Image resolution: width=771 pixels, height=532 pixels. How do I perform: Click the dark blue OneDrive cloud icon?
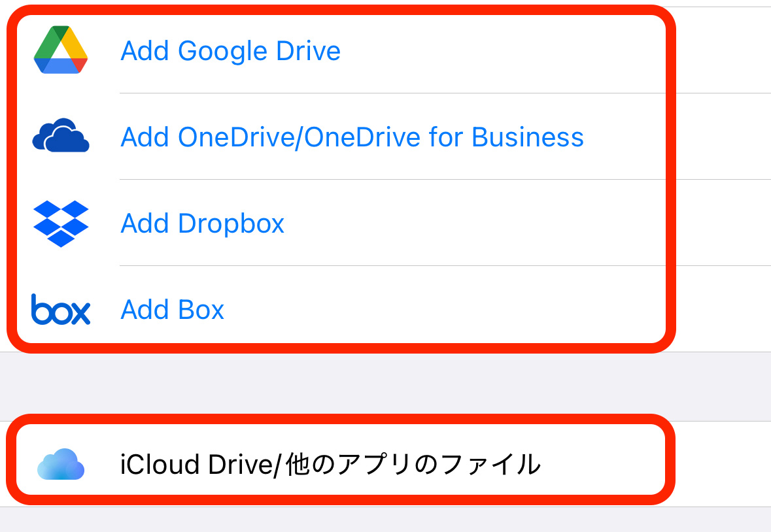coord(61,136)
